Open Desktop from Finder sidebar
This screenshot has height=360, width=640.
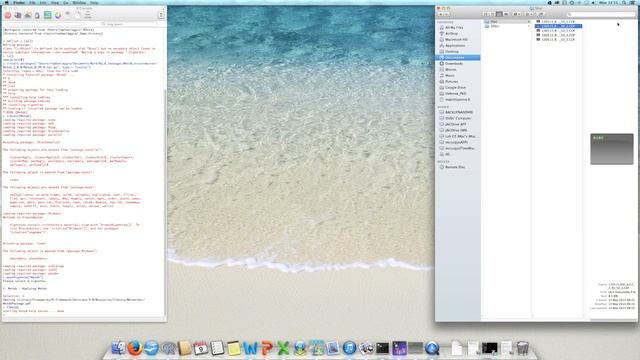(451, 51)
